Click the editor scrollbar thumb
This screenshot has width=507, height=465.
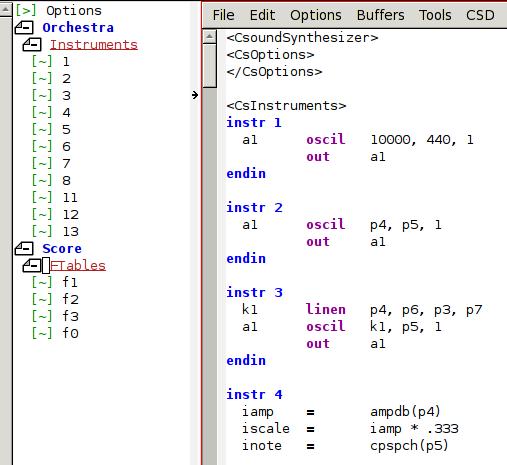coord(210,66)
